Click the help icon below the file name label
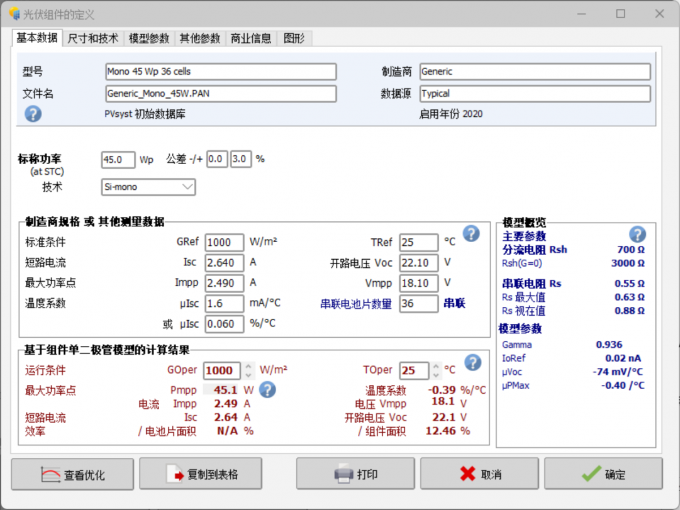 33,114
